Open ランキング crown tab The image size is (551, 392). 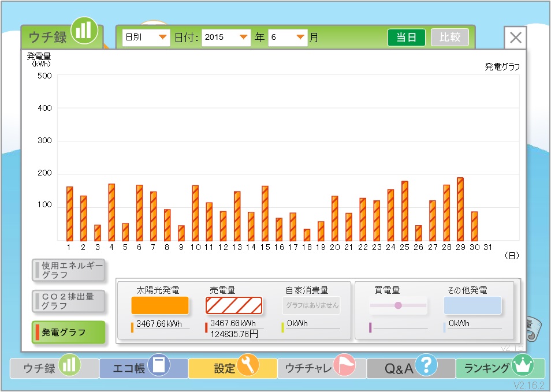(500, 368)
